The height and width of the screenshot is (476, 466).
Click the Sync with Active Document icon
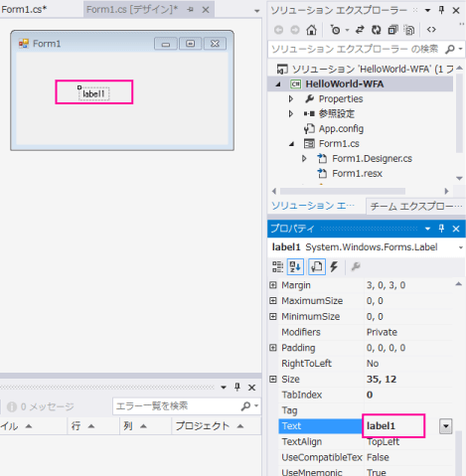click(360, 30)
